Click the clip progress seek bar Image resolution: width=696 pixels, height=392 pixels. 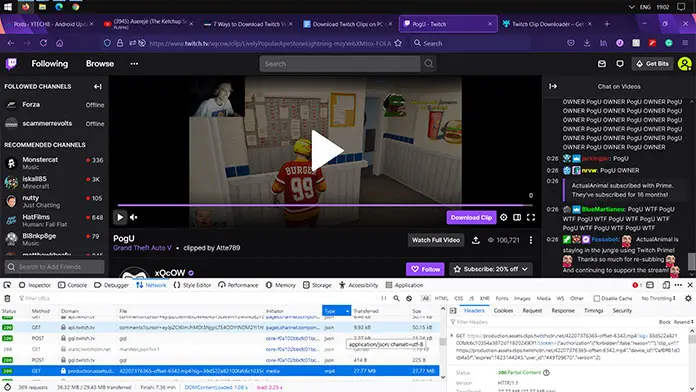pos(325,205)
